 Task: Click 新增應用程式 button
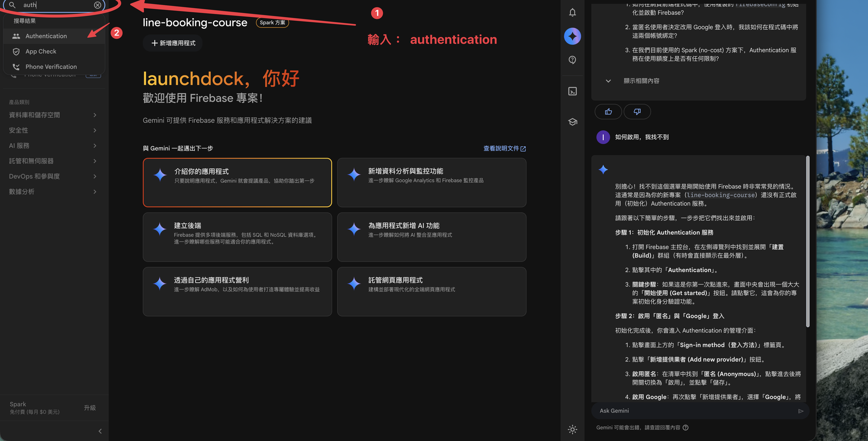[x=173, y=43]
